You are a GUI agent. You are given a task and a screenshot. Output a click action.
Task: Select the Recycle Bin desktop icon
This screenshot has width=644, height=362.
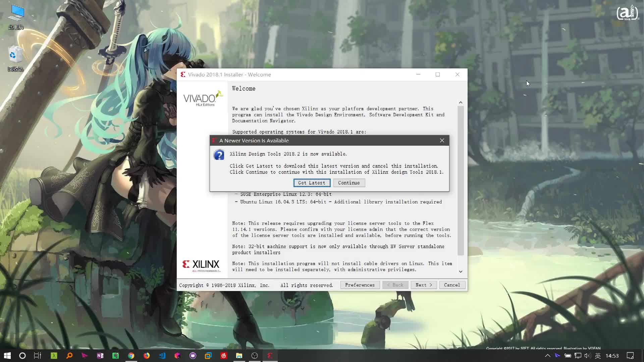16,58
